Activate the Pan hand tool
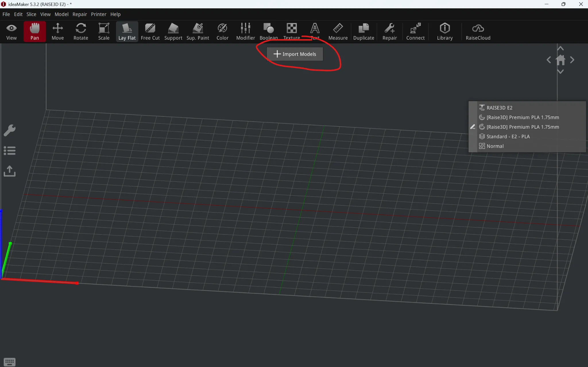This screenshot has height=367, width=588. click(35, 32)
